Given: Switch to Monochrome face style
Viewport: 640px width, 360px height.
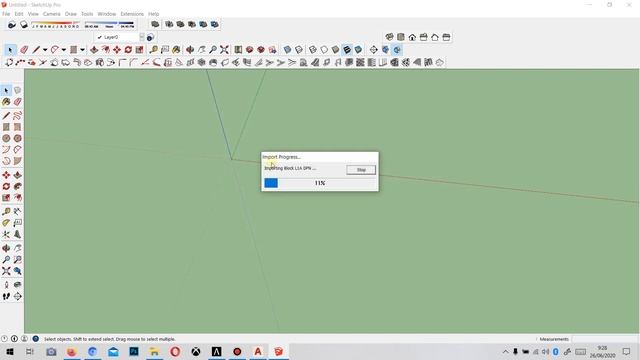Looking at the screenshot, I should [358, 50].
